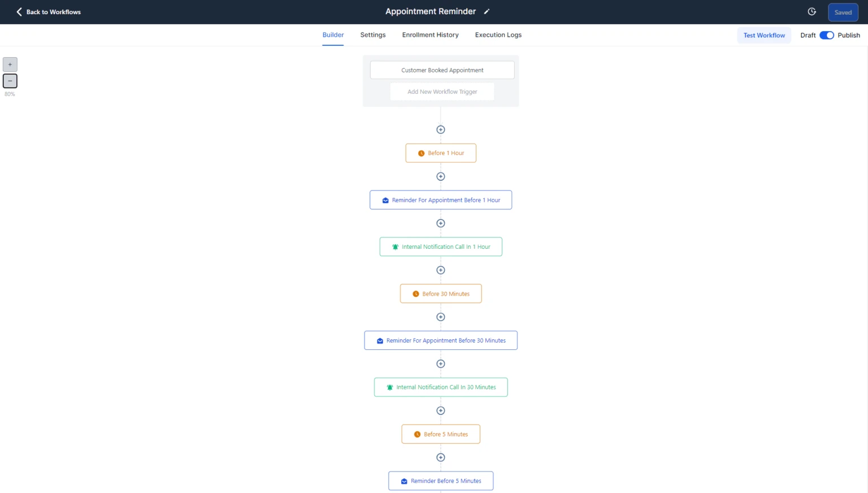Viewport: 868px width, 493px height.
Task: Go back to Workflows list
Action: tap(49, 12)
